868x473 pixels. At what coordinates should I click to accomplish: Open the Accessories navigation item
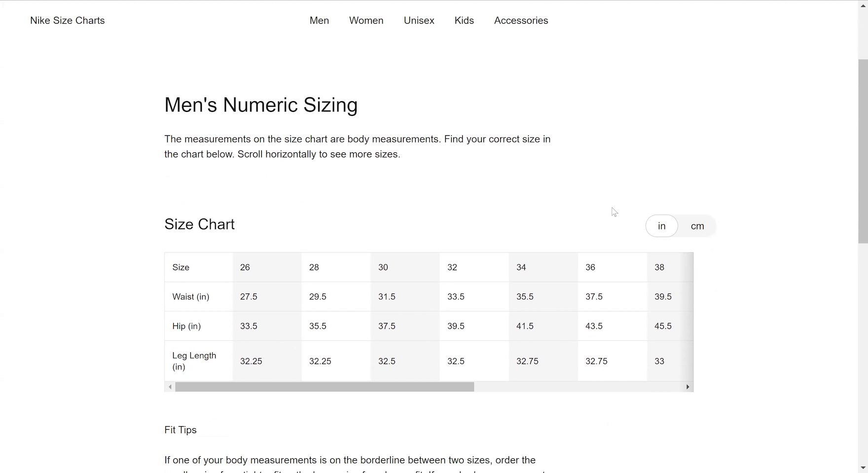click(521, 20)
